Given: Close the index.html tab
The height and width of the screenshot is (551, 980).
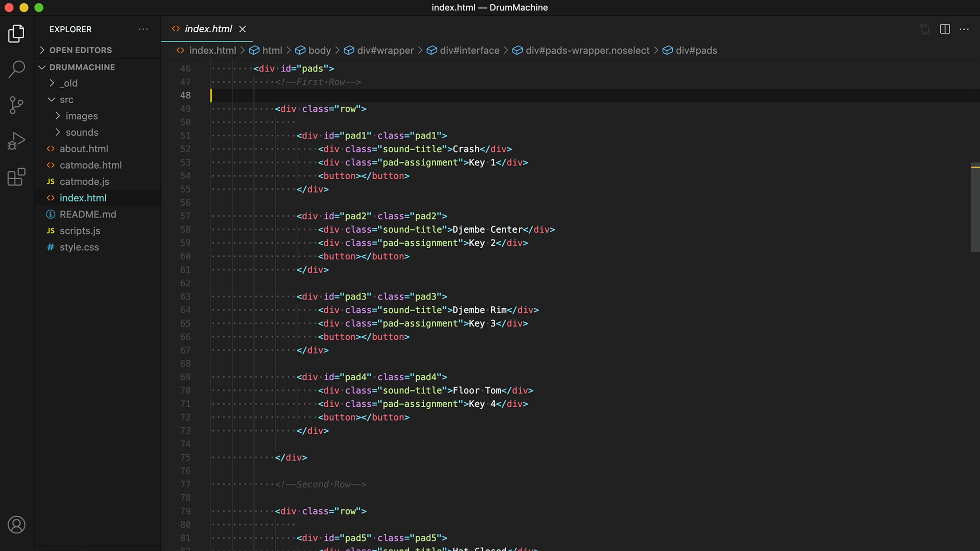Looking at the screenshot, I should tap(242, 29).
